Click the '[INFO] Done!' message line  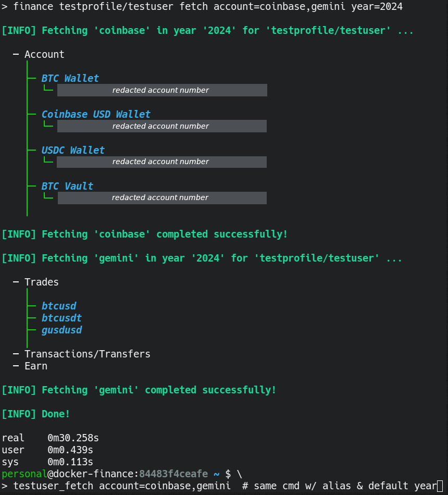pos(36,414)
